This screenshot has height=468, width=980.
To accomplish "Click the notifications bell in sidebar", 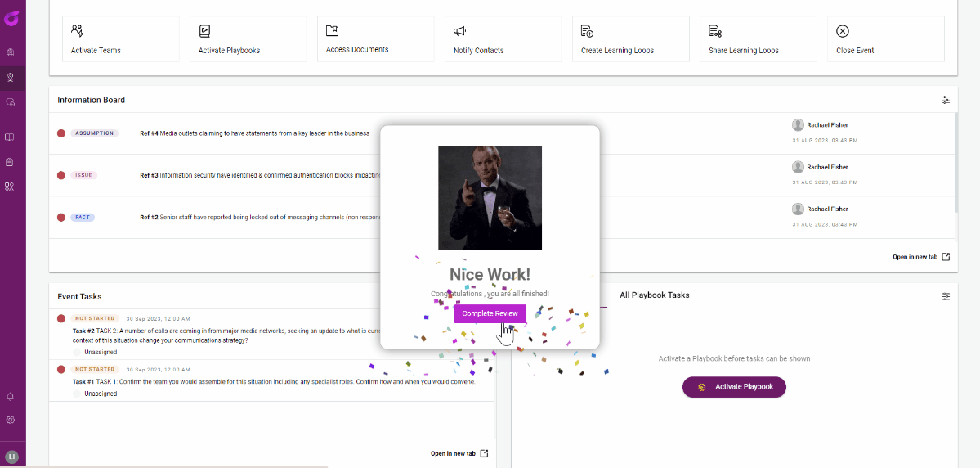I will tap(11, 397).
